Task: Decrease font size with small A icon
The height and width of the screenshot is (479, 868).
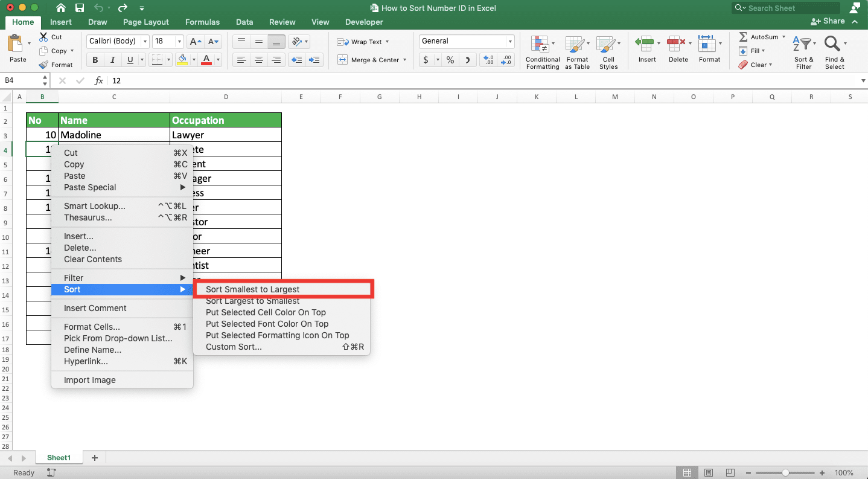Action: pos(214,42)
